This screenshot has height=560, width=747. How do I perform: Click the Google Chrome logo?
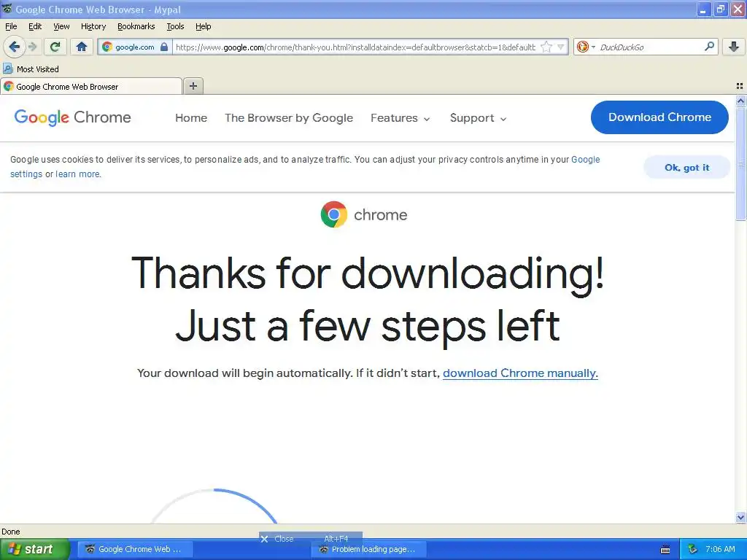point(72,117)
